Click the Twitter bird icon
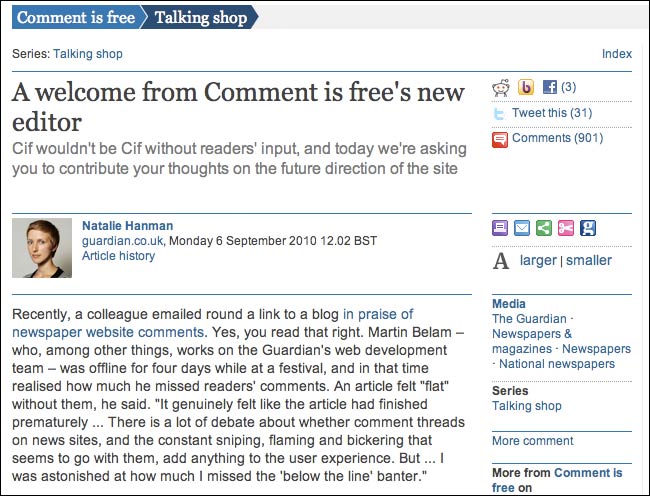Image resolution: width=650 pixels, height=496 pixels. [x=499, y=113]
